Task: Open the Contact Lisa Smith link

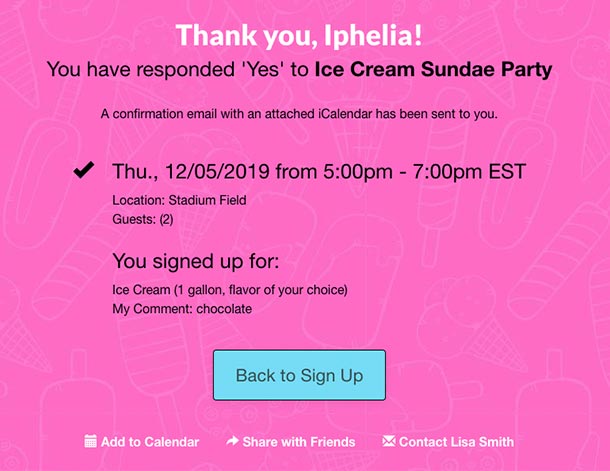Action: (x=456, y=442)
